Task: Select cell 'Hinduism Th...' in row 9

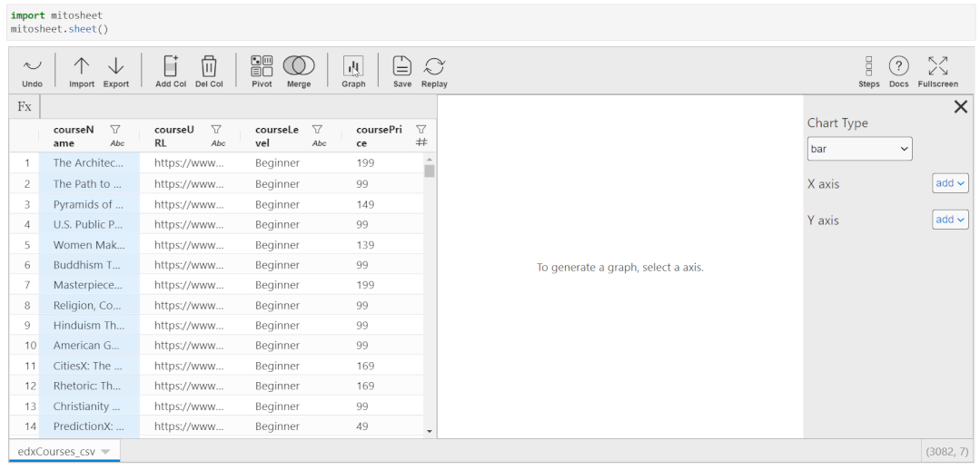Action: point(89,325)
